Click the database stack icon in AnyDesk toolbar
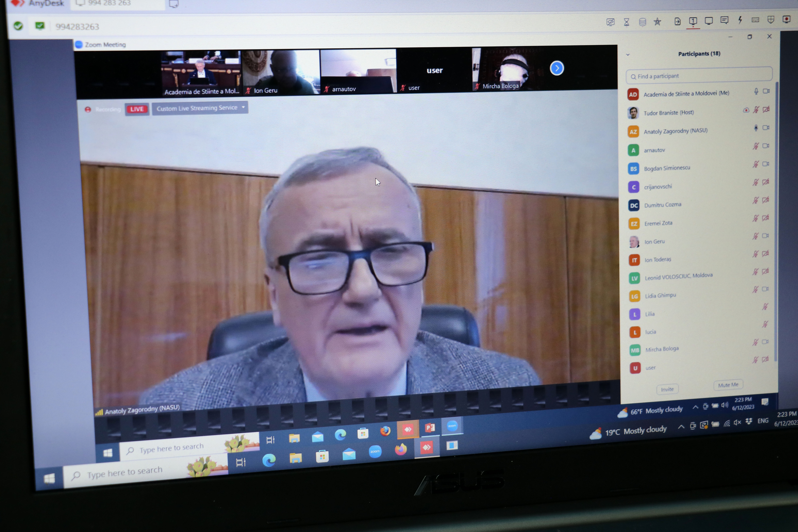The image size is (798, 532). coord(642,22)
